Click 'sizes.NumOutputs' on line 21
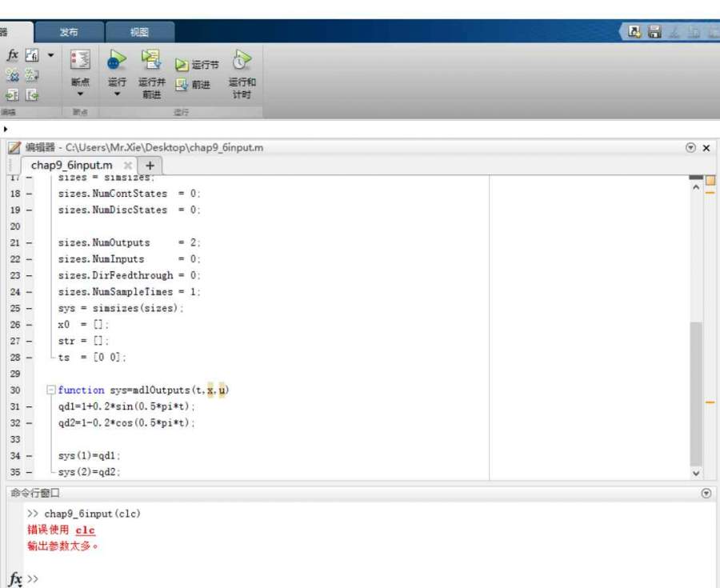 104,243
